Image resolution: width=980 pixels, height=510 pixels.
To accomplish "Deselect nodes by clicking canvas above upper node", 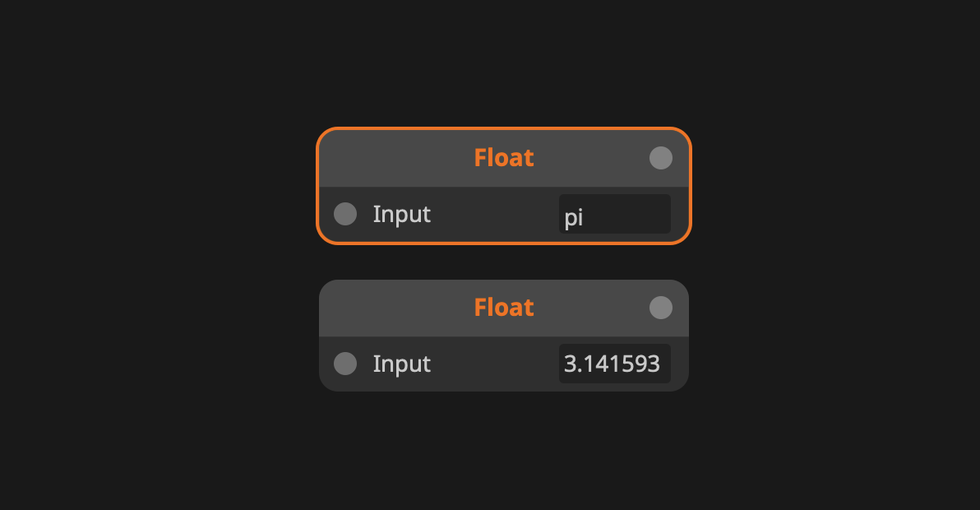I will pos(503,66).
